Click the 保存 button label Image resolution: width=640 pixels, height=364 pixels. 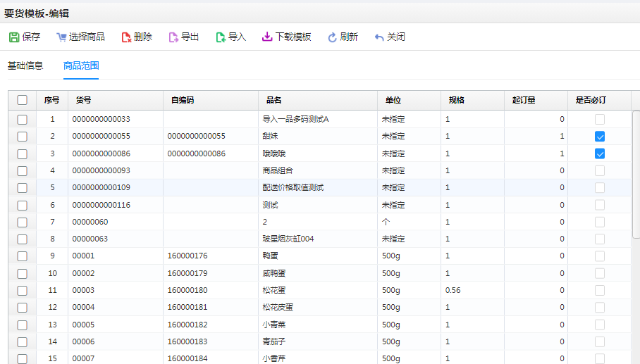click(x=31, y=37)
